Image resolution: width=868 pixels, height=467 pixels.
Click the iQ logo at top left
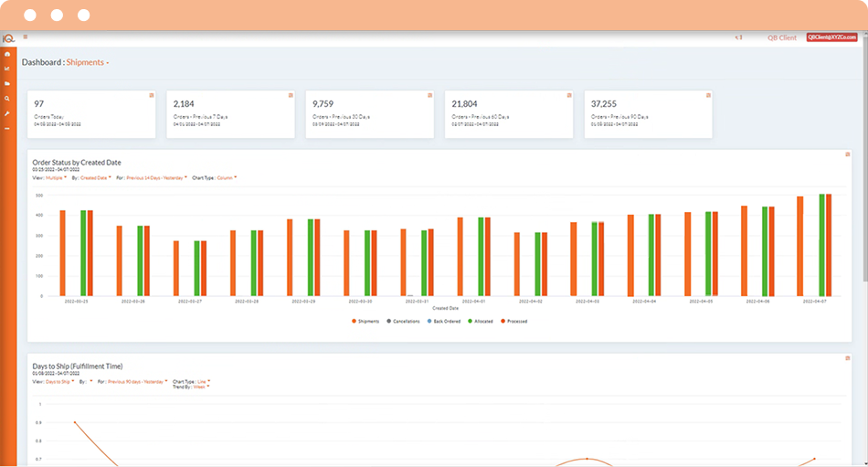click(x=7, y=38)
